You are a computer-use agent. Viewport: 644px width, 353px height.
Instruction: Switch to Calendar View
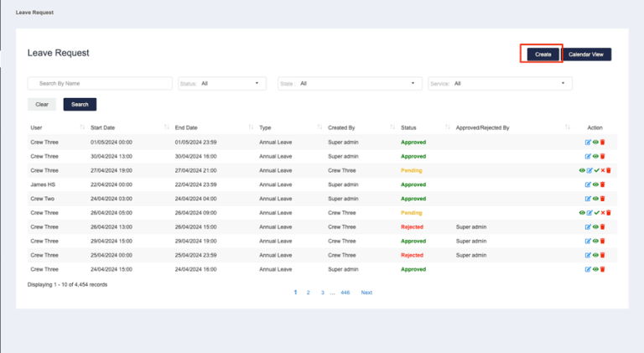click(586, 55)
